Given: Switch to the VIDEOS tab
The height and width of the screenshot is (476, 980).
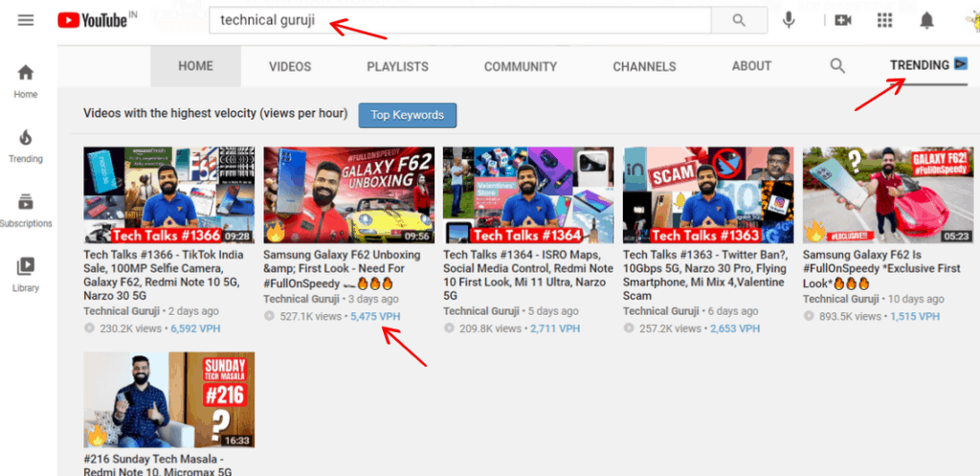Looking at the screenshot, I should coord(290,67).
